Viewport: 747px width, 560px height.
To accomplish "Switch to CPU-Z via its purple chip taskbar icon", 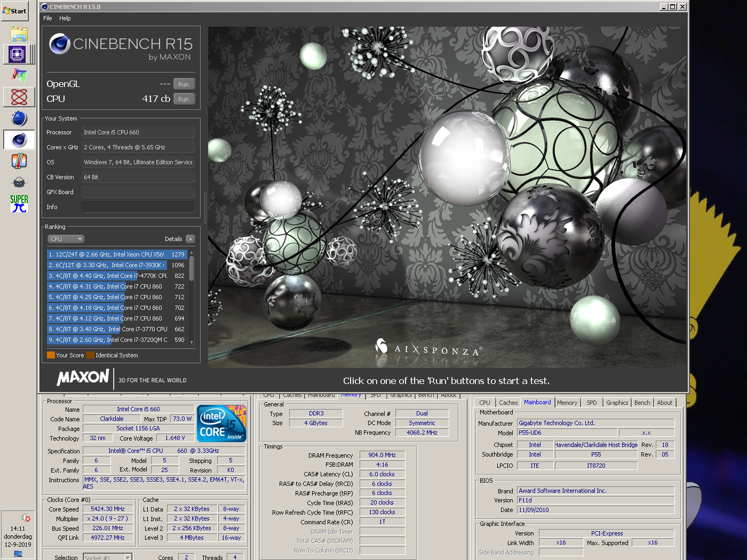I will coord(17,54).
